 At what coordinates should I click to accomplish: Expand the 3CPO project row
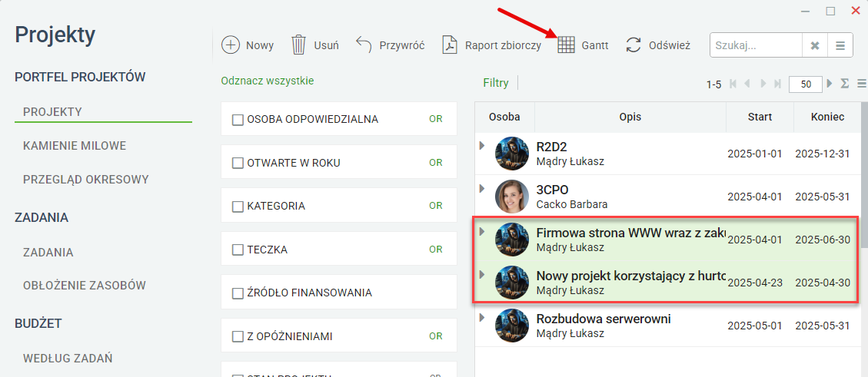tap(482, 189)
